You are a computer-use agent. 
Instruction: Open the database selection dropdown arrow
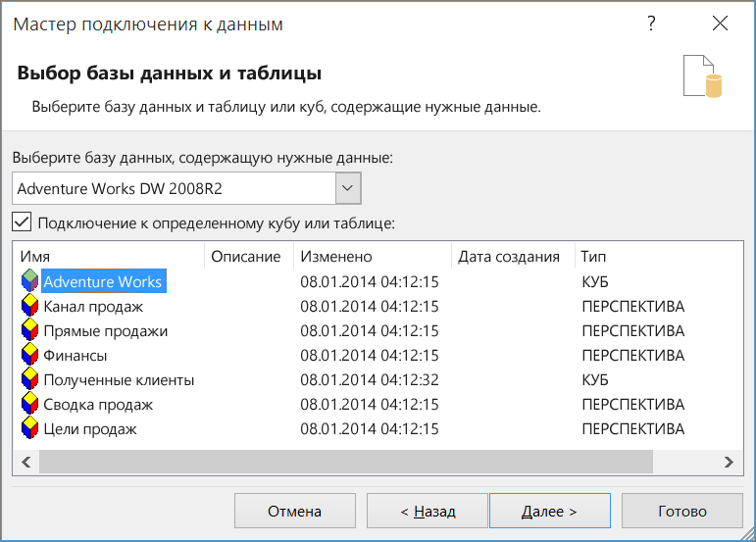coord(348,187)
